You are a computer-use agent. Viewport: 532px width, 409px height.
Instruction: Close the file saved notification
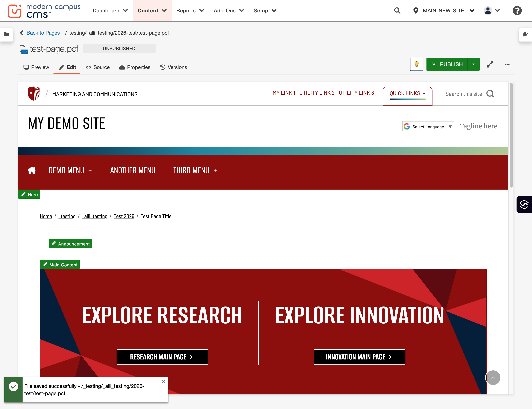[x=163, y=382]
